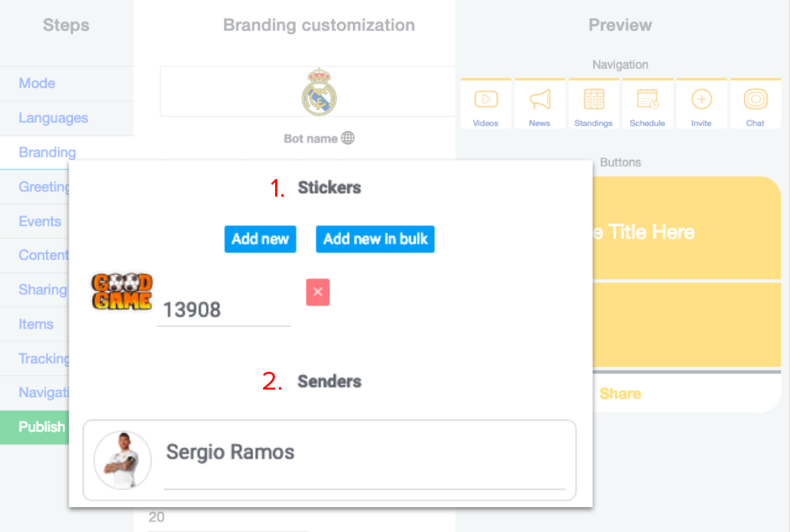Viewport: 790px width, 532px height.
Task: Open the Schedule calendar icon
Action: 647,99
